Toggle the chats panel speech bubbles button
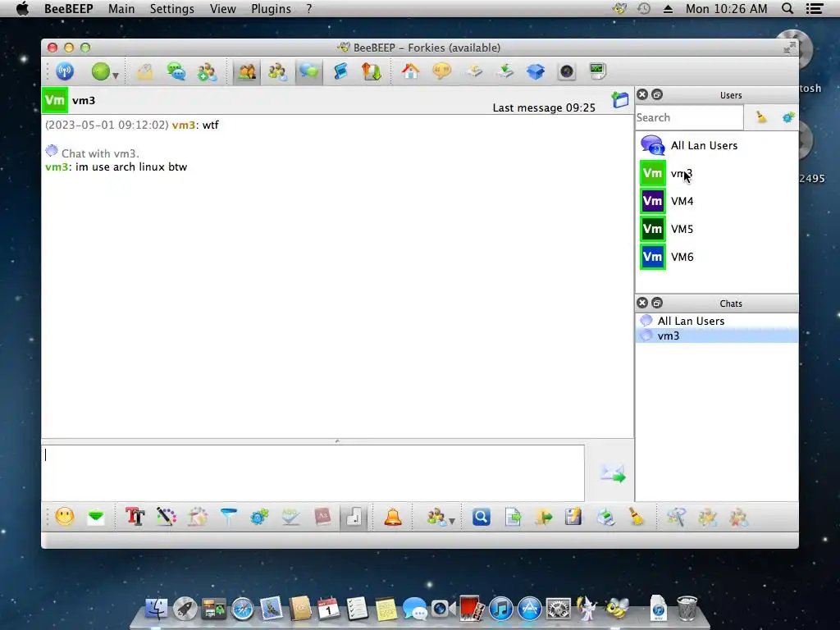The image size is (840, 630). (x=308, y=71)
